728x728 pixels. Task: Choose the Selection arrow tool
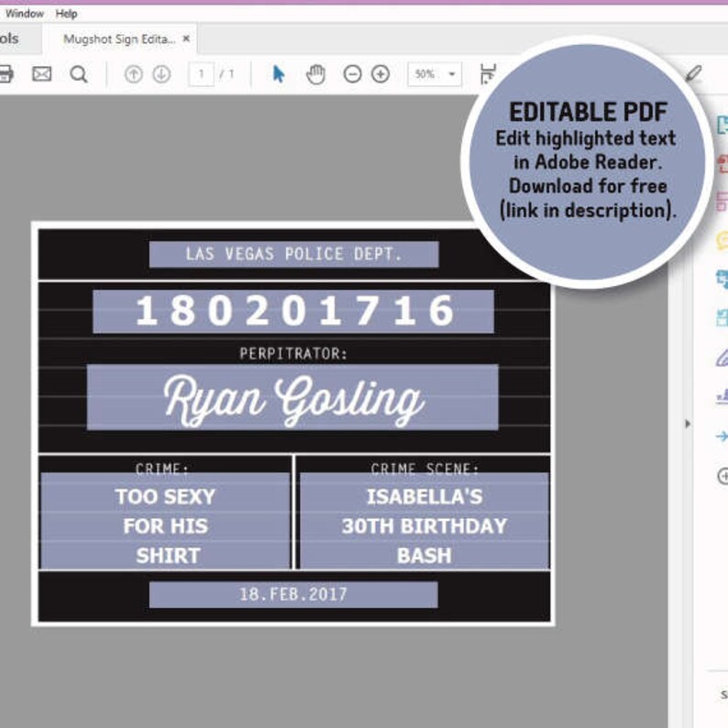(279, 74)
